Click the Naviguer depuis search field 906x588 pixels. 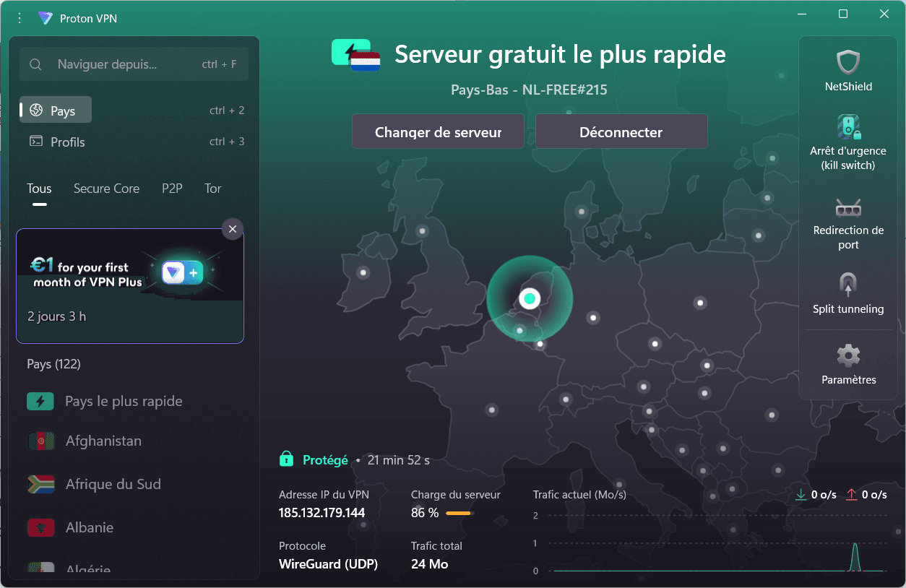pyautogui.click(x=134, y=64)
